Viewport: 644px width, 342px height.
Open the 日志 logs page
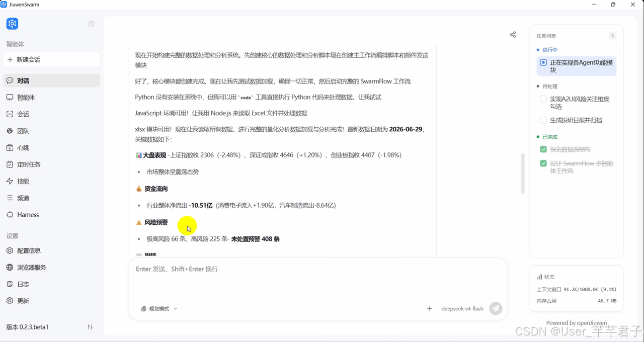51,284
